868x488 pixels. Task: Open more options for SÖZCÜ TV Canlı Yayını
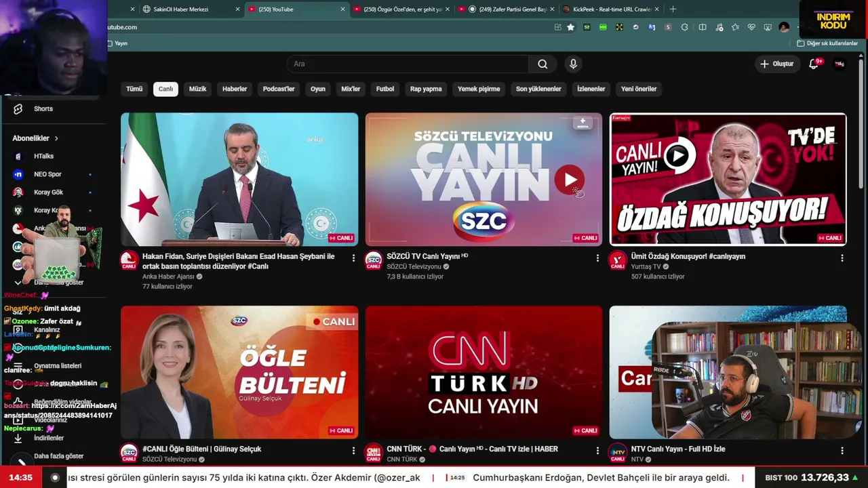point(597,258)
